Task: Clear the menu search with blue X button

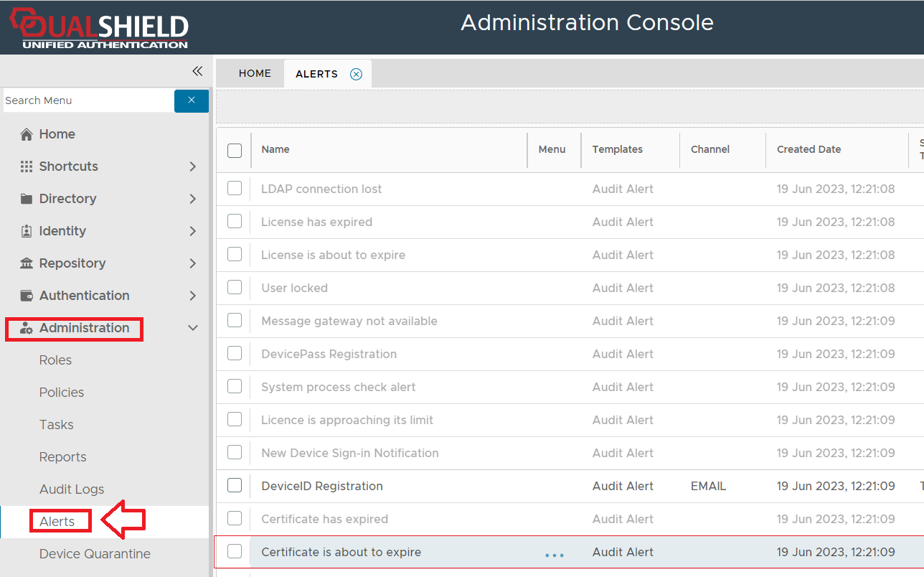Action: (192, 100)
